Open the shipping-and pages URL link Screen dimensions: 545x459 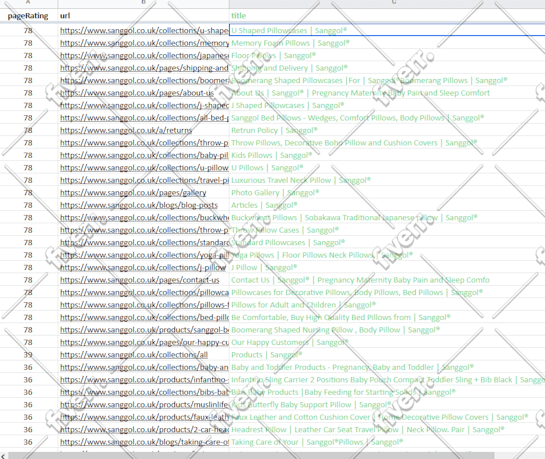click(144, 68)
